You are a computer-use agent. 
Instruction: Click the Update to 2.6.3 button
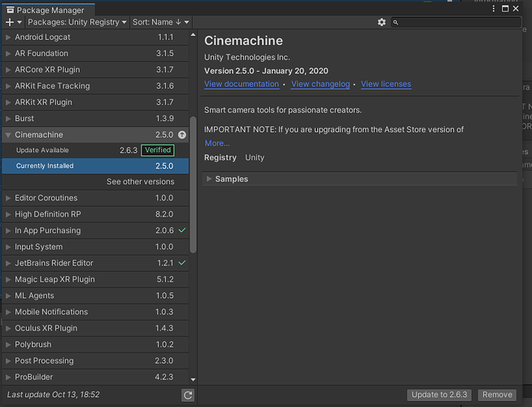pos(439,395)
